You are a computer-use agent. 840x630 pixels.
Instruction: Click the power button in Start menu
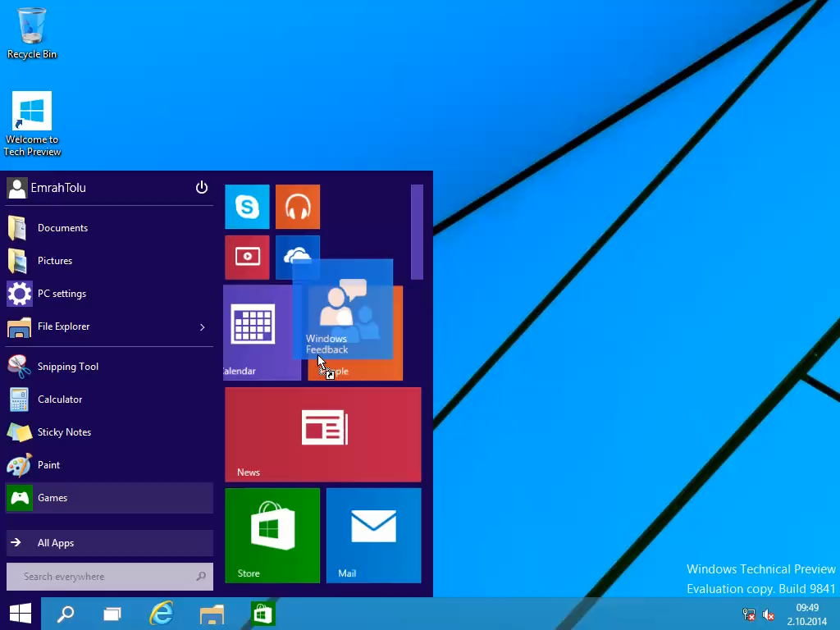[x=202, y=188]
